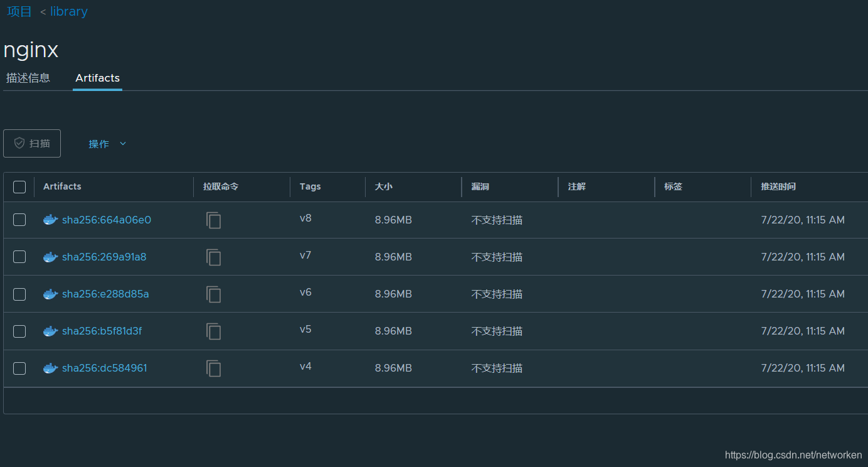Click 不支持扫描 in the v7 row
The height and width of the screenshot is (467, 868).
coord(497,257)
